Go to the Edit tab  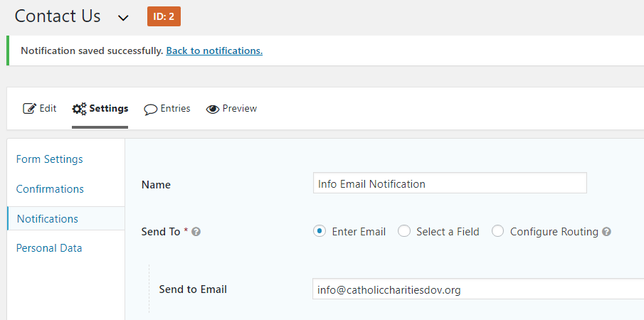[x=48, y=109]
